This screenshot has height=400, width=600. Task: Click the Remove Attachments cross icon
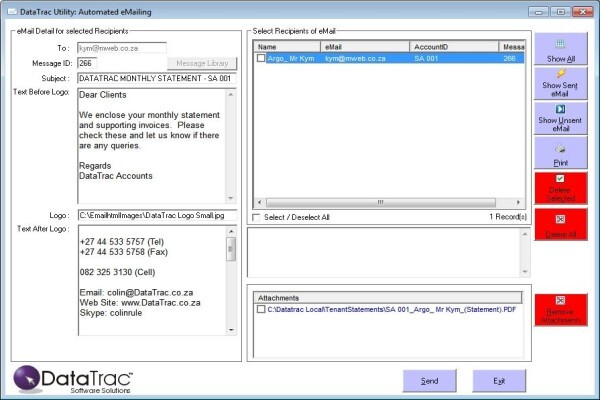(560, 300)
